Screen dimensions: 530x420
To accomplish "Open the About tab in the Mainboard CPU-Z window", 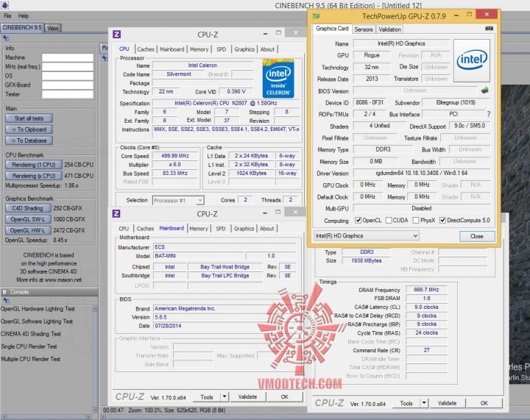I will 266,229.
